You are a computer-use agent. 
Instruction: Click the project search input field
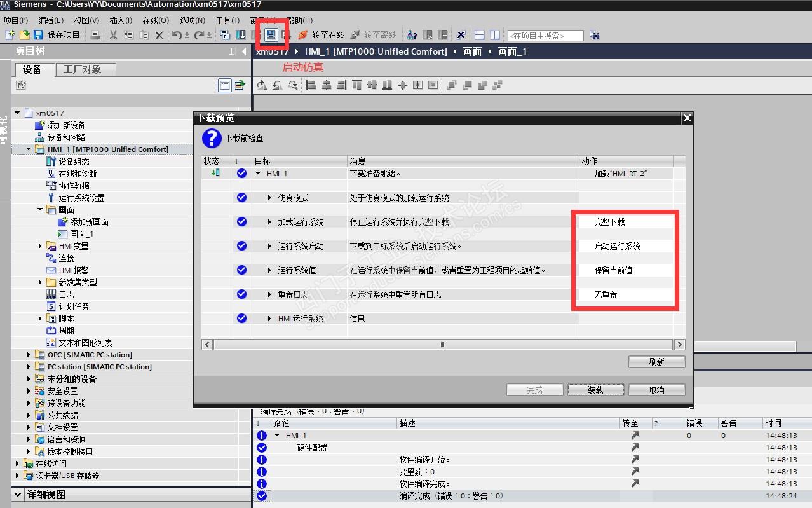pyautogui.click(x=545, y=36)
